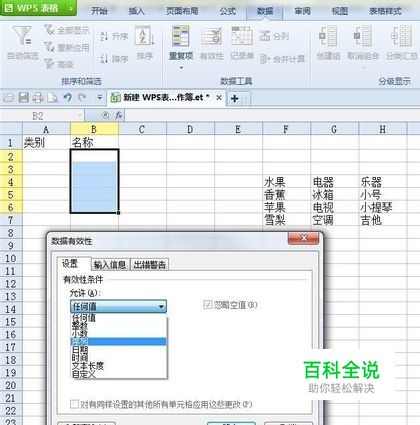The height and width of the screenshot is (425, 420).
Task: Check 对有同样设置的其他所有单元格应用这些更改
Action: (74, 404)
